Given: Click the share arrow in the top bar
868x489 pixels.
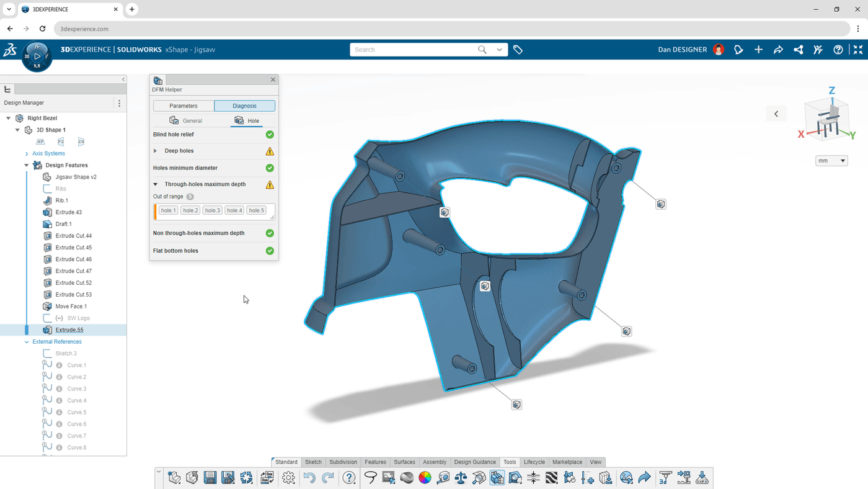Looking at the screenshot, I should coord(779,49).
